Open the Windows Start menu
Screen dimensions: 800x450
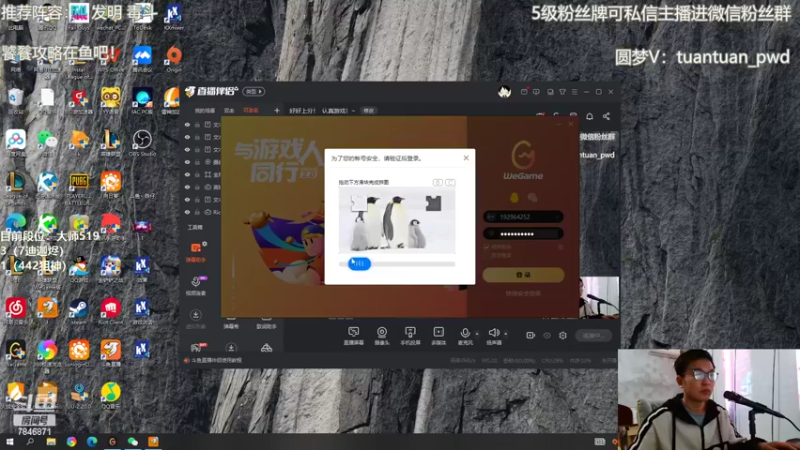9,442
